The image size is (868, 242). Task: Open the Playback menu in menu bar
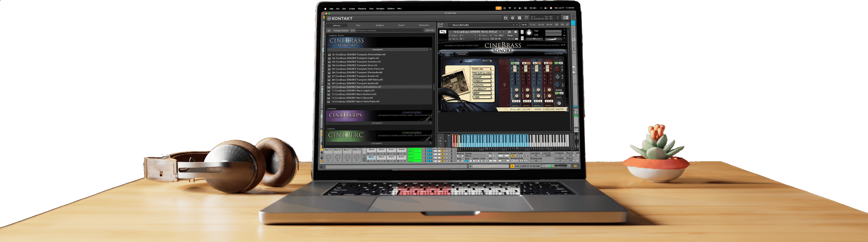click(x=362, y=8)
